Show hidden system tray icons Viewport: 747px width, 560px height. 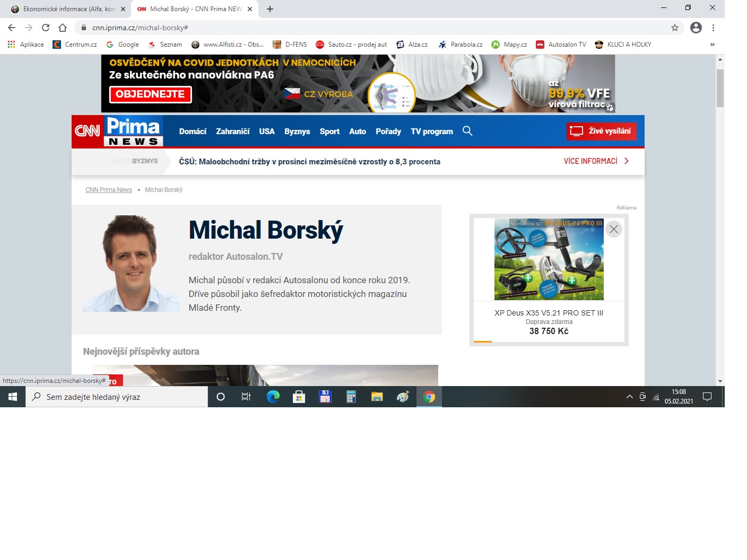point(629,397)
